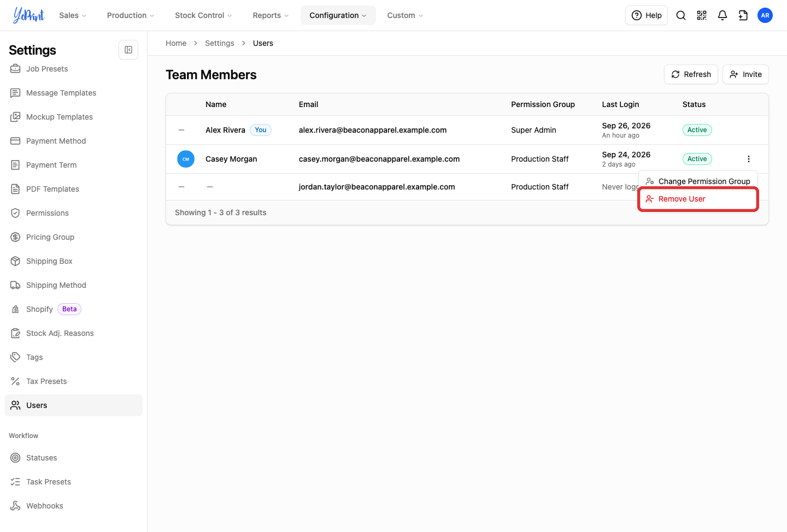Open Task Presets workflow settings
This screenshot has height=532, width=787.
(73, 482)
